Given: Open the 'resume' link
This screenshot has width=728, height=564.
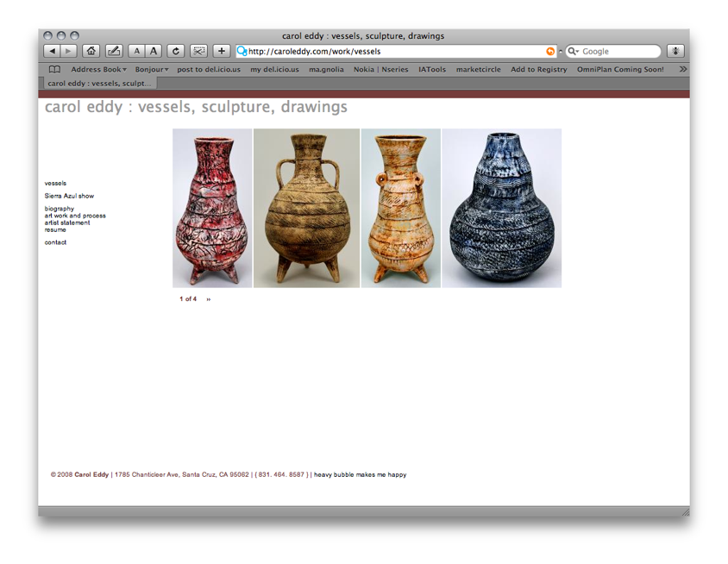Looking at the screenshot, I should pyautogui.click(x=55, y=229).
